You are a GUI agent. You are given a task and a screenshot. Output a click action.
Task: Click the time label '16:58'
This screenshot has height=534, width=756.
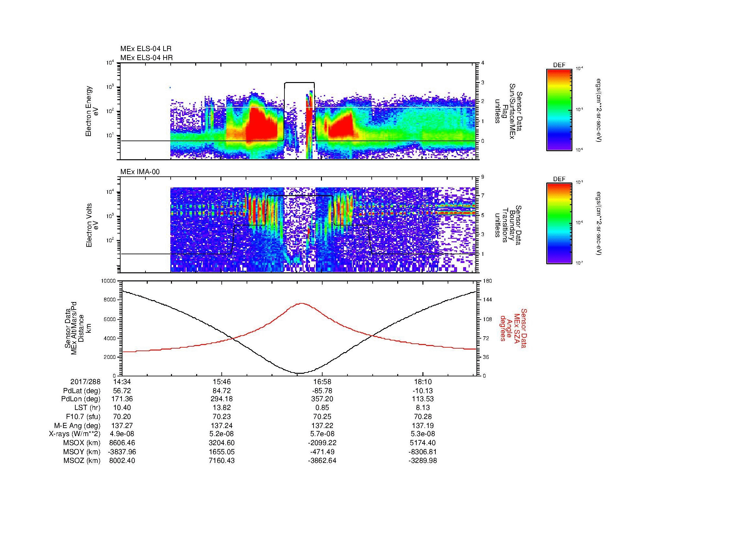click(322, 382)
